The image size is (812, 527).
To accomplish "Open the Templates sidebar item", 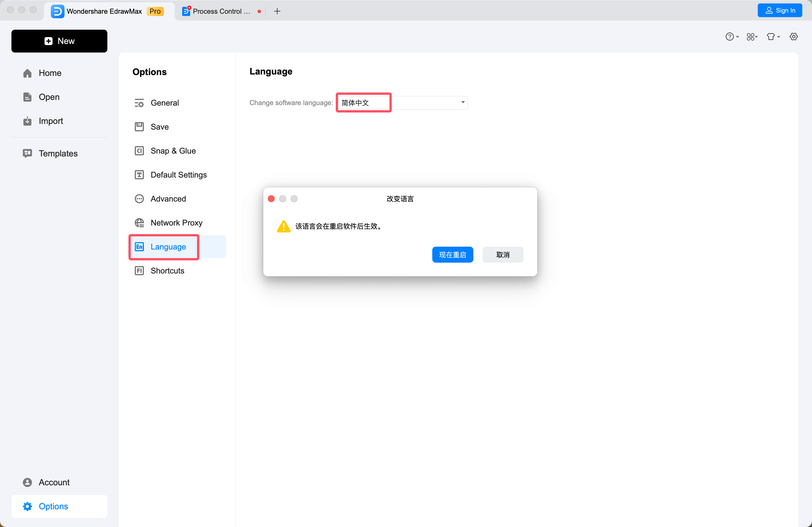I will [58, 154].
